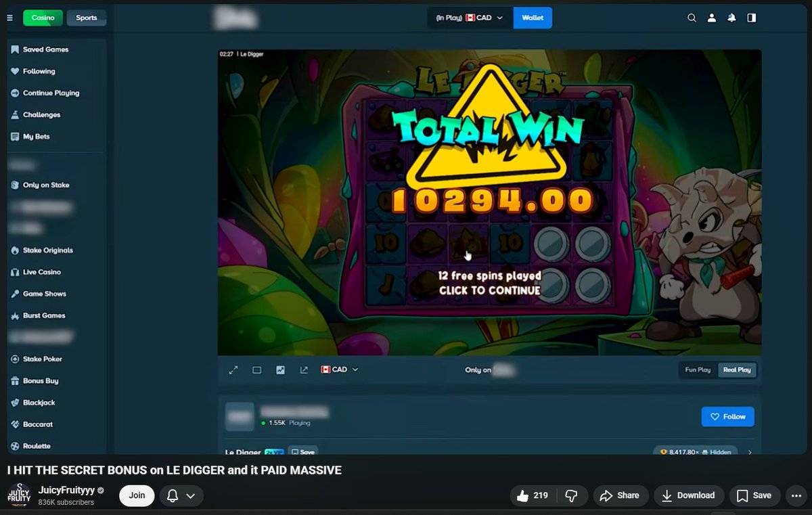Select Continue Playing in sidebar
The width and height of the screenshot is (812, 515).
pyautogui.click(x=45, y=93)
